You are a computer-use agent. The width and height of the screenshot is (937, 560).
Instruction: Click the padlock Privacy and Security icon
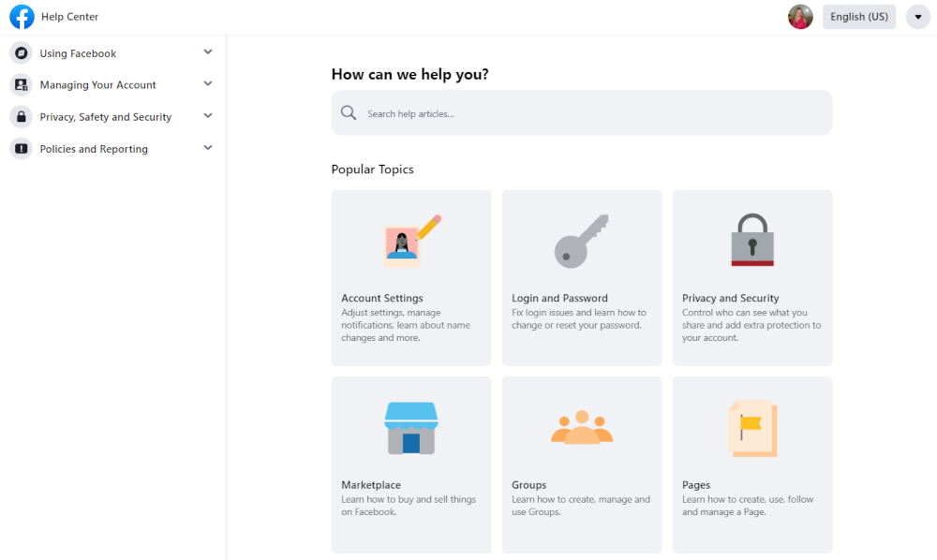click(752, 240)
